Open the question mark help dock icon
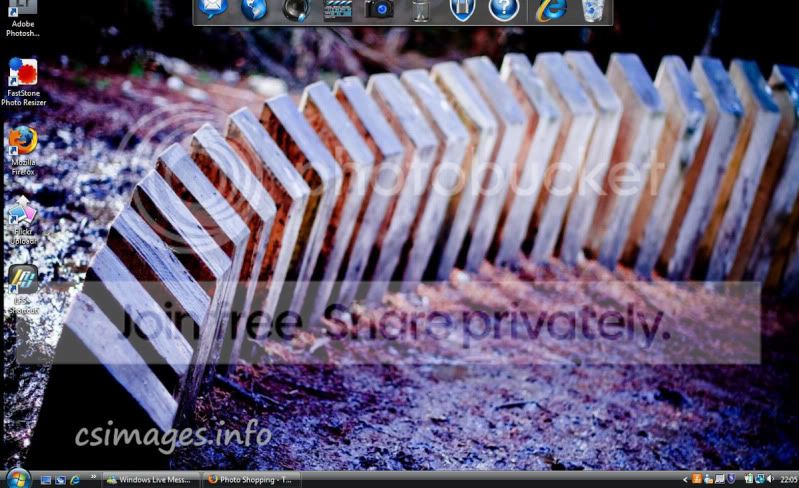 click(x=504, y=10)
